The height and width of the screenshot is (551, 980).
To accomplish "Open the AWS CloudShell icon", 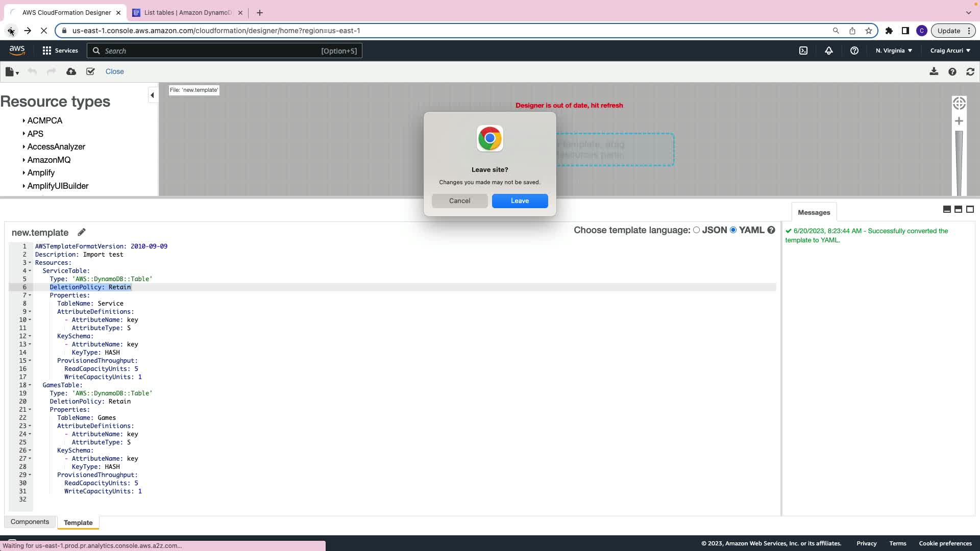I will tap(803, 51).
